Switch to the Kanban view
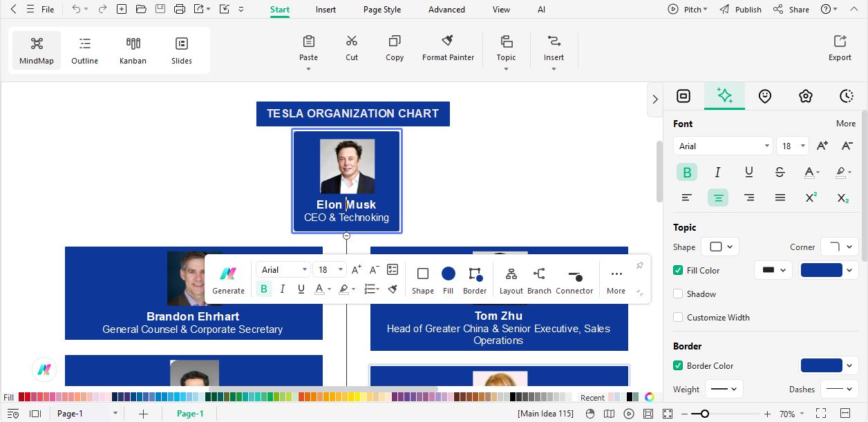Image resolution: width=868 pixels, height=422 pixels. click(x=133, y=50)
